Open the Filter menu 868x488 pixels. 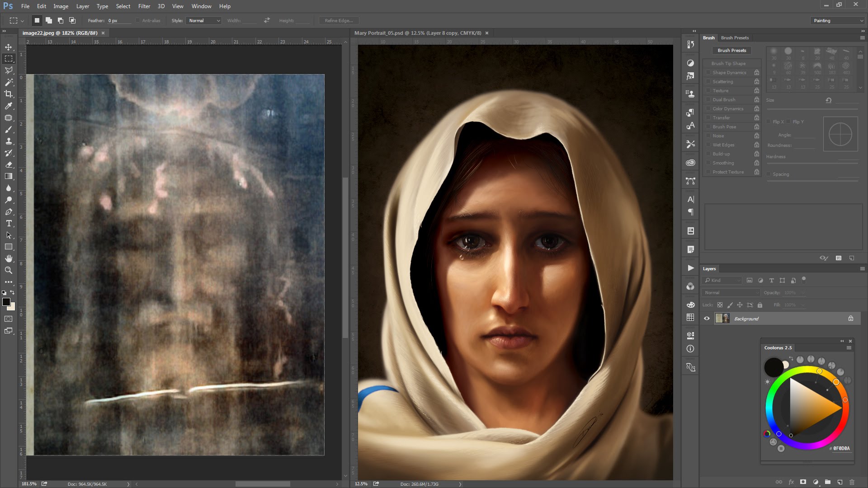(144, 6)
